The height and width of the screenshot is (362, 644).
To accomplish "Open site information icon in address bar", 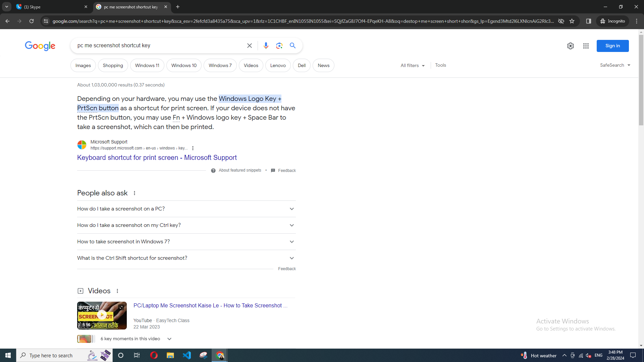I will 46,21.
